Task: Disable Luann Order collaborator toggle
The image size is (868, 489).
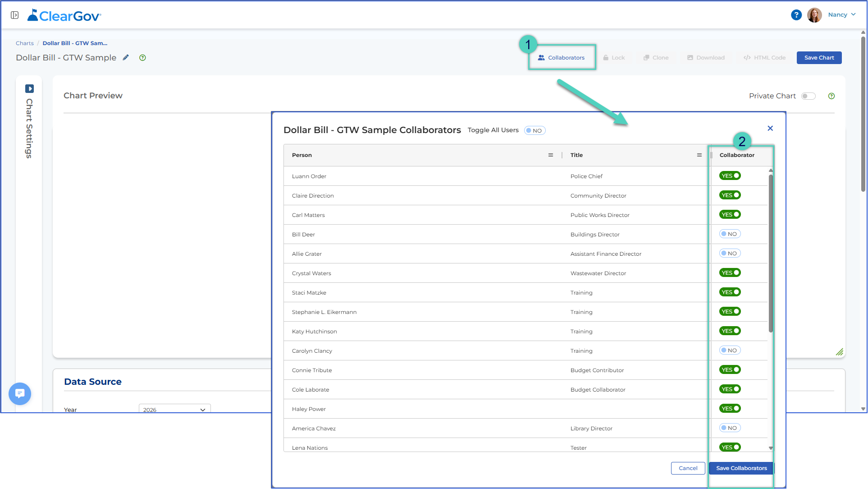Action: pos(730,176)
